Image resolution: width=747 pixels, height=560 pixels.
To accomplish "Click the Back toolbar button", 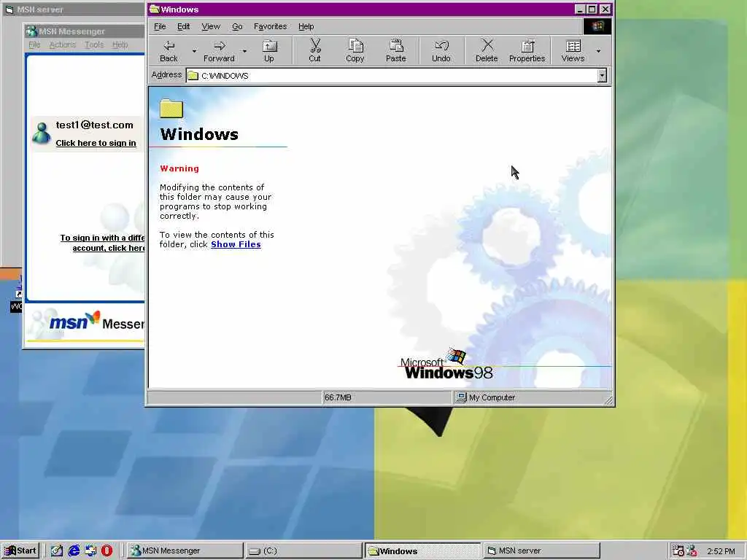I will click(x=169, y=51).
